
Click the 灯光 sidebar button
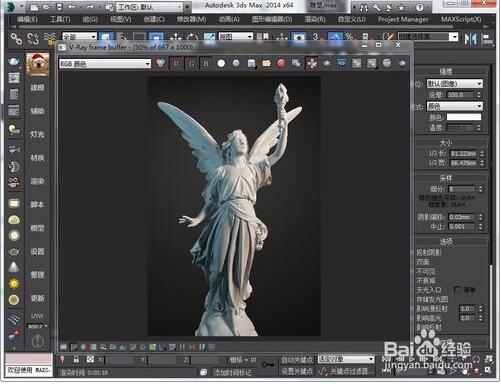click(37, 134)
